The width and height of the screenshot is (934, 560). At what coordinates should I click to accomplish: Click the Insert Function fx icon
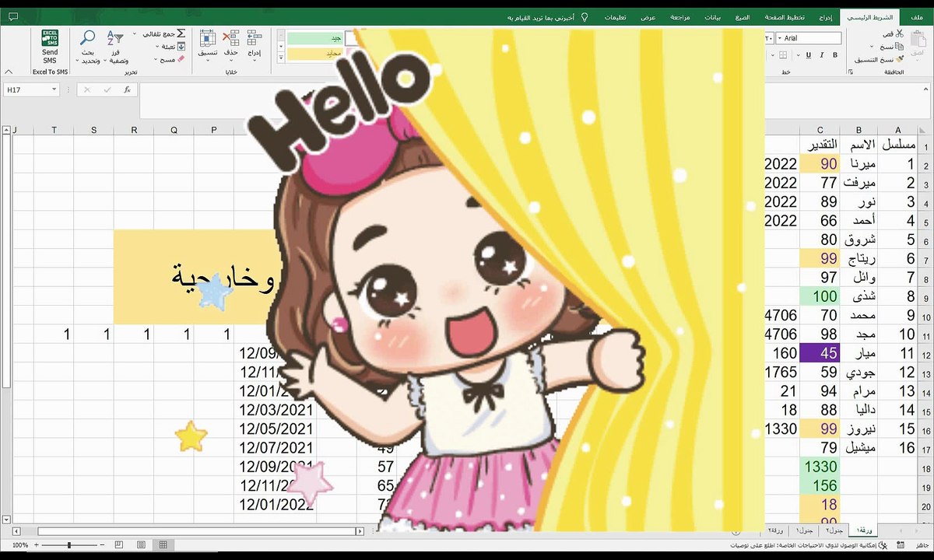click(127, 90)
